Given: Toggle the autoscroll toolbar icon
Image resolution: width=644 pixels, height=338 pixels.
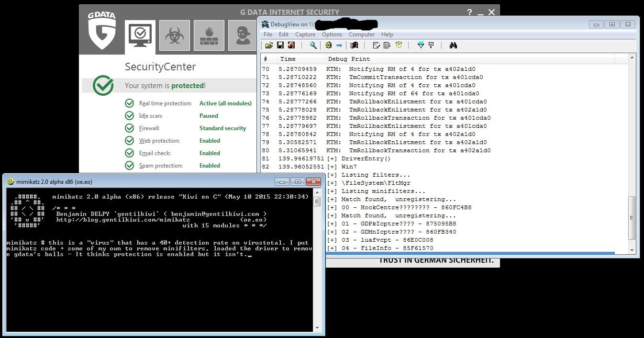Looking at the screenshot, I should pyautogui.click(x=387, y=45).
